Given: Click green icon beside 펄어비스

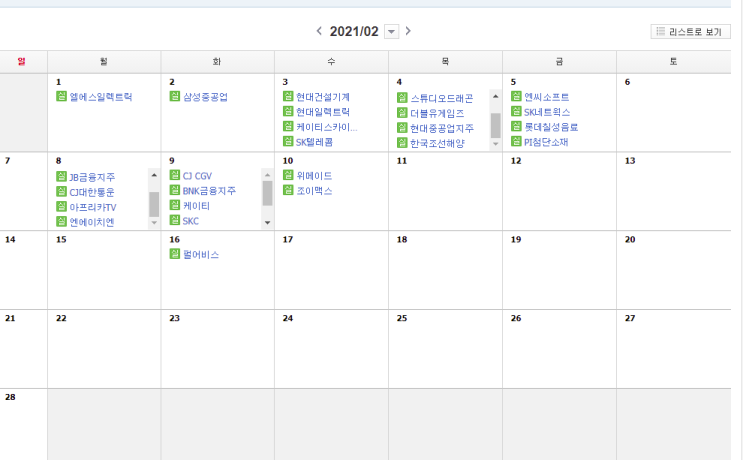Looking at the screenshot, I should pyautogui.click(x=175, y=253).
